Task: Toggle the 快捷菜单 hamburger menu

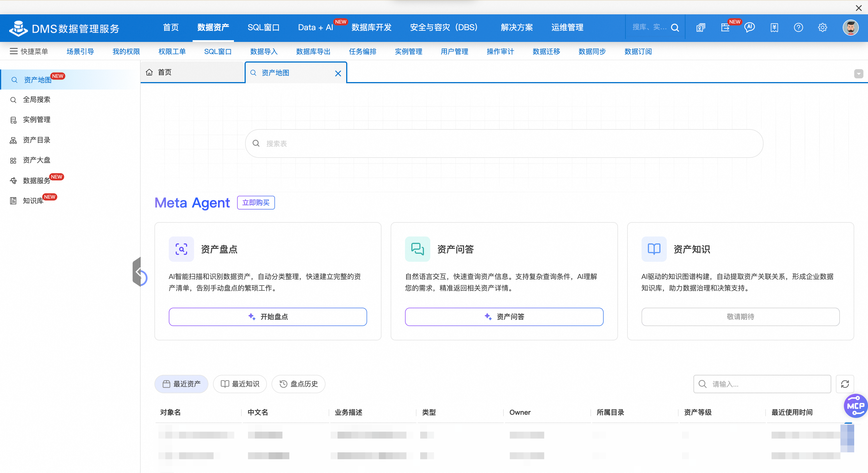Action: 13,51
